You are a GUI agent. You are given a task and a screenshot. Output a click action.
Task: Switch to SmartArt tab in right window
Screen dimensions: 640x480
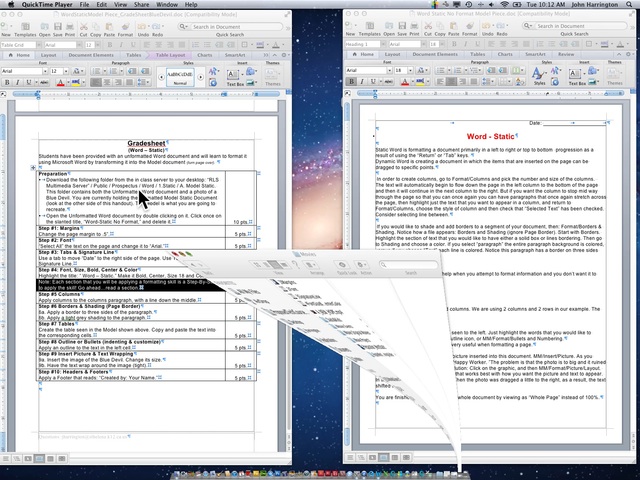click(535, 54)
